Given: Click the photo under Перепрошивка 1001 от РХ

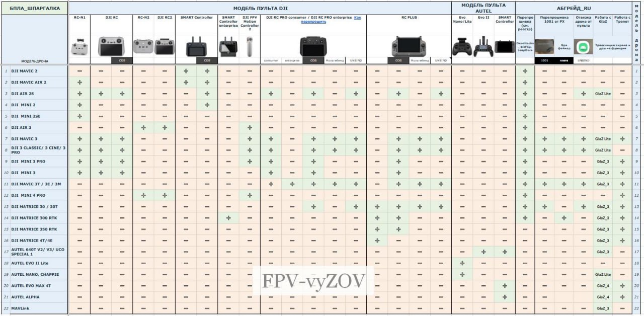Looking at the screenshot, I should (x=544, y=47).
